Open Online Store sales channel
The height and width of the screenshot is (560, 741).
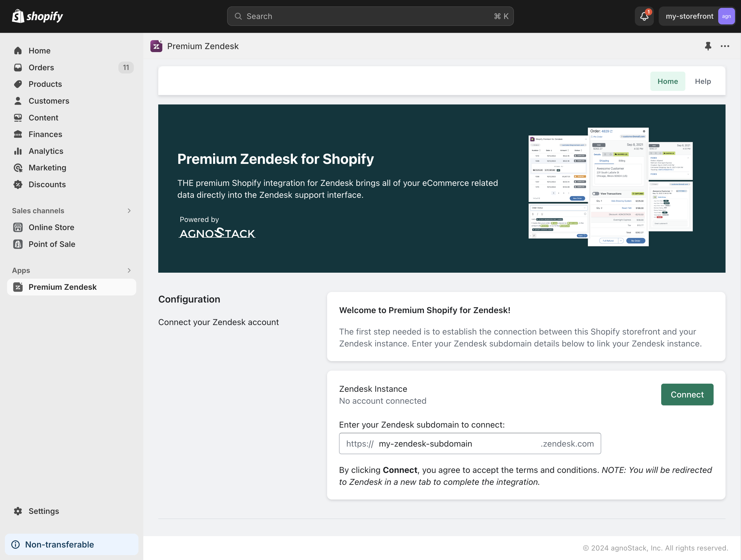click(x=72, y=227)
